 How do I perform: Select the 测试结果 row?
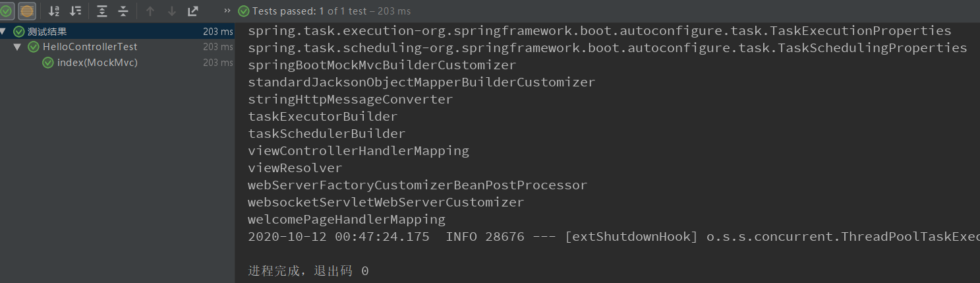117,32
